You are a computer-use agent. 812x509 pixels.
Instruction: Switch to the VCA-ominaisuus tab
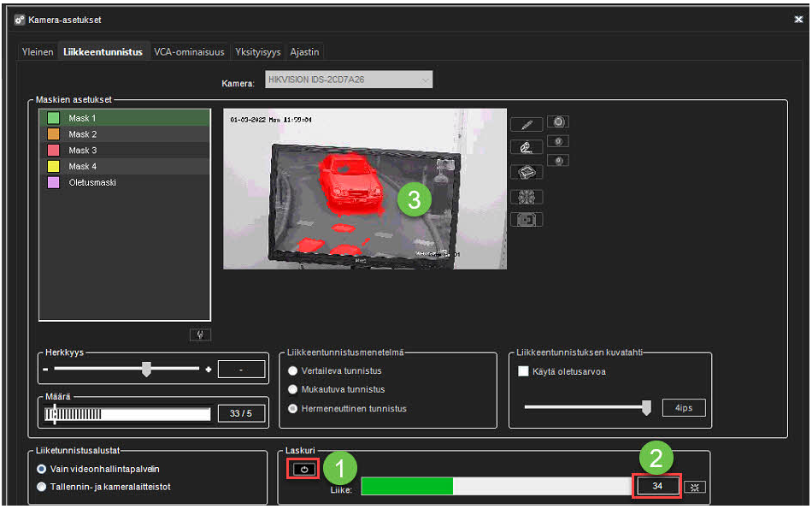189,52
